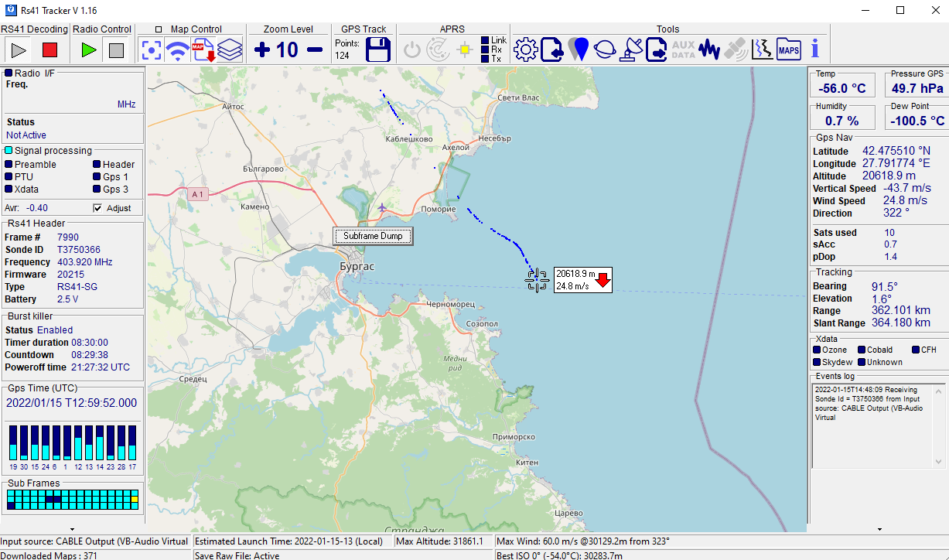Increase zoom level with the plus icon
Viewport: 949px width, 560px height.
tap(262, 50)
